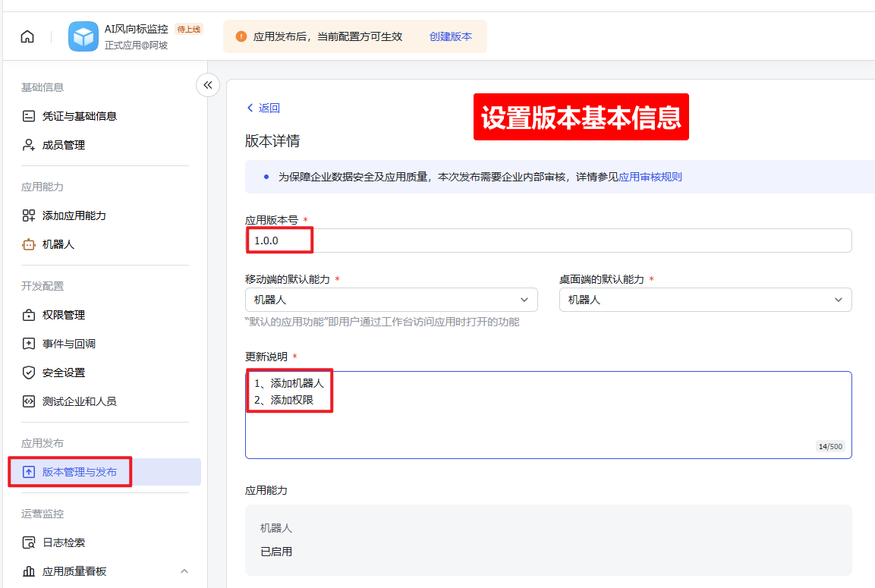Click the 应用发布 section label
875x588 pixels.
42,444
